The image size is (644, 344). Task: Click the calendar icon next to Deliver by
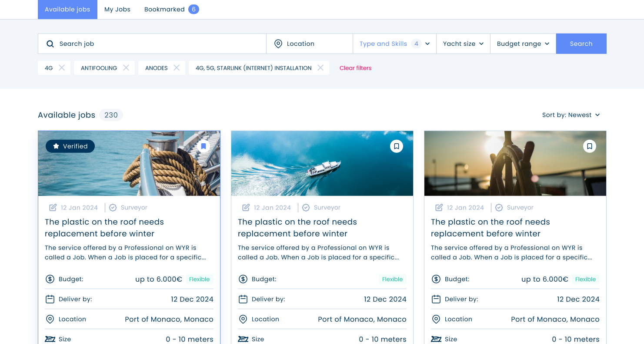[x=49, y=299]
